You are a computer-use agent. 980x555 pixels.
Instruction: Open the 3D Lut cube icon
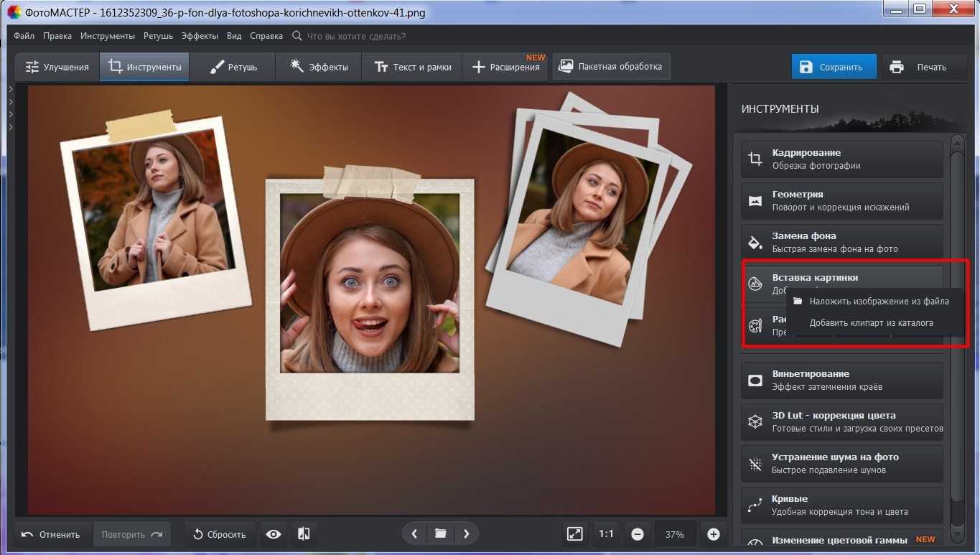755,422
